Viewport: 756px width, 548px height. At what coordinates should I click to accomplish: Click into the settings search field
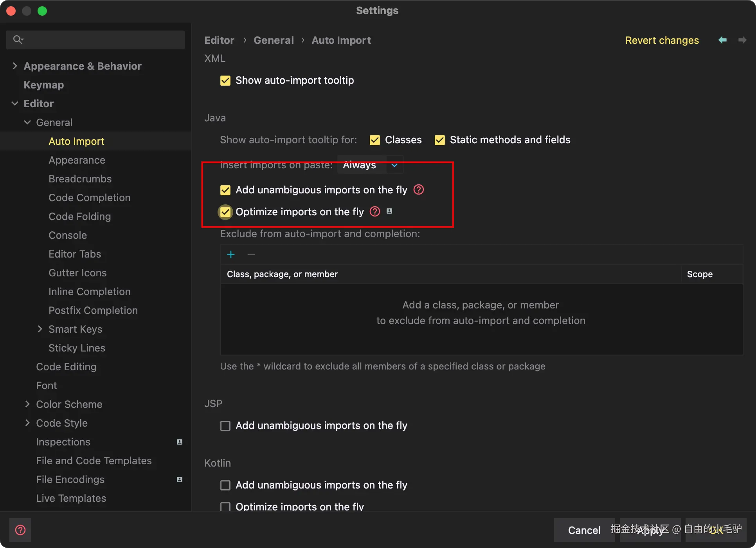[102, 40]
